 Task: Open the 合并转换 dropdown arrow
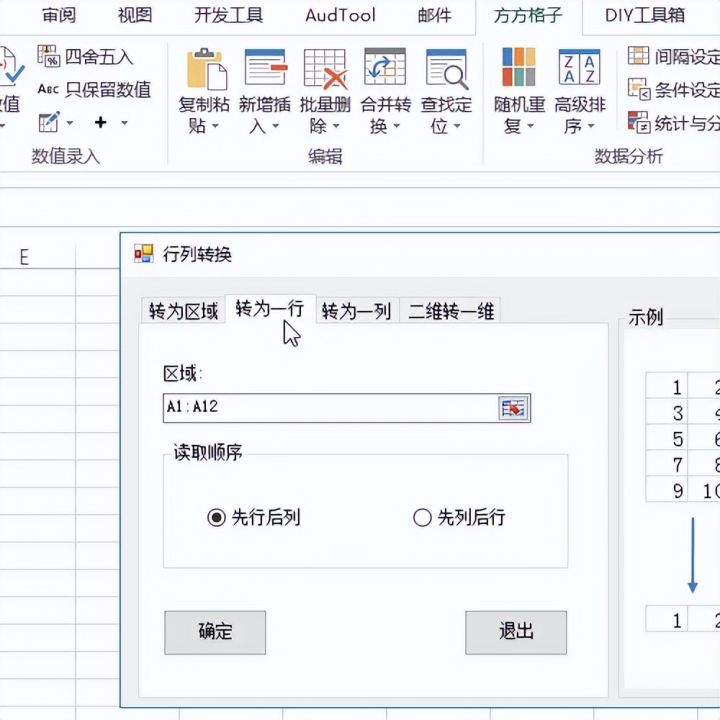[396, 126]
